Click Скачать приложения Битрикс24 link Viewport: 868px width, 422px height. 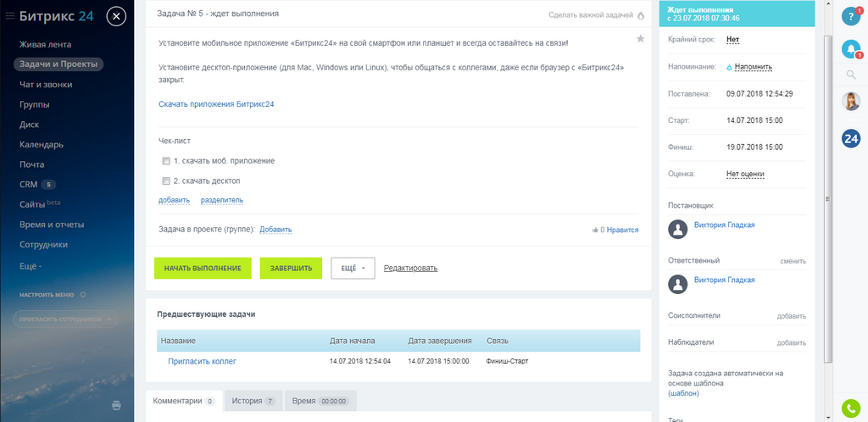(216, 104)
